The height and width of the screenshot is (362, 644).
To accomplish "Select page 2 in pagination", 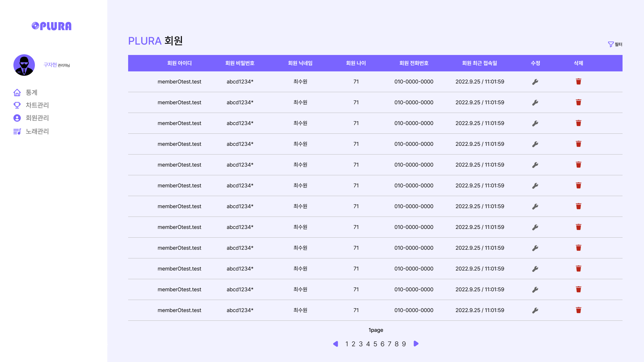I will [x=354, y=344].
